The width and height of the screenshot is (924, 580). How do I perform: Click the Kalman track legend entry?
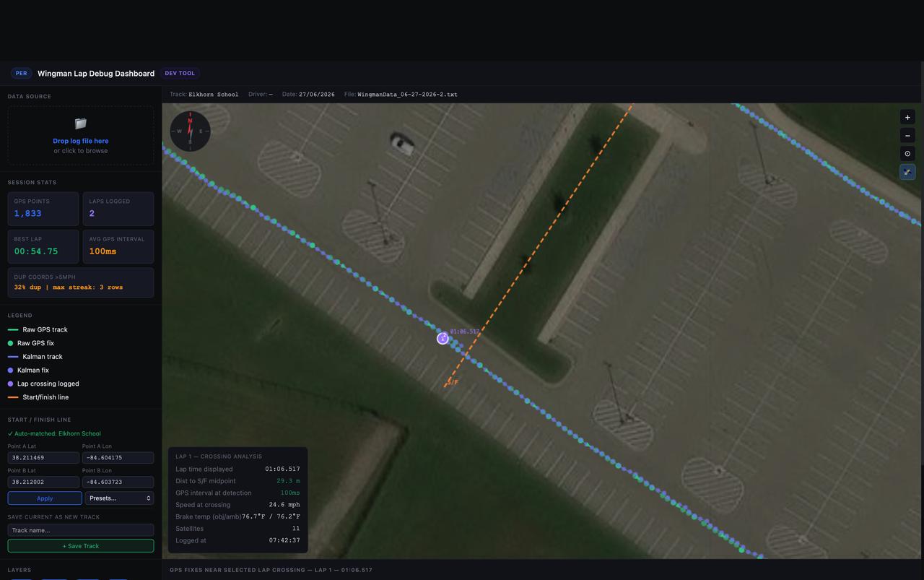(x=35, y=357)
